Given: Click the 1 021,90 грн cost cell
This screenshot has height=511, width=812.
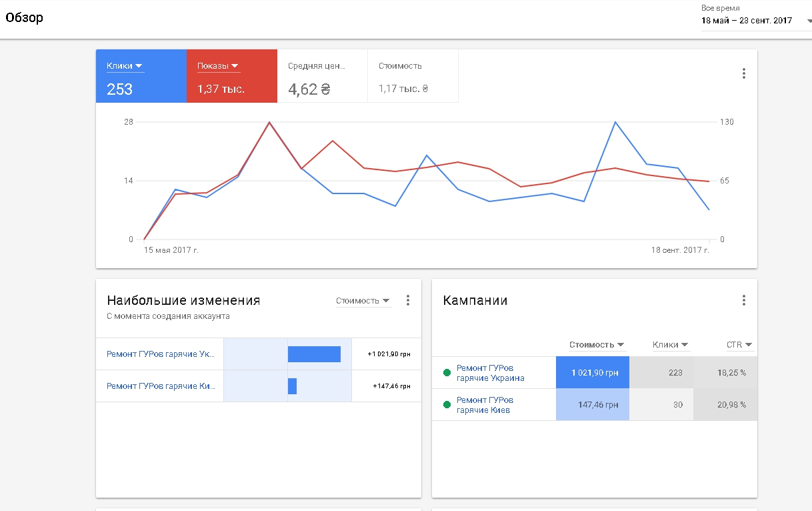Looking at the screenshot, I should [x=593, y=373].
